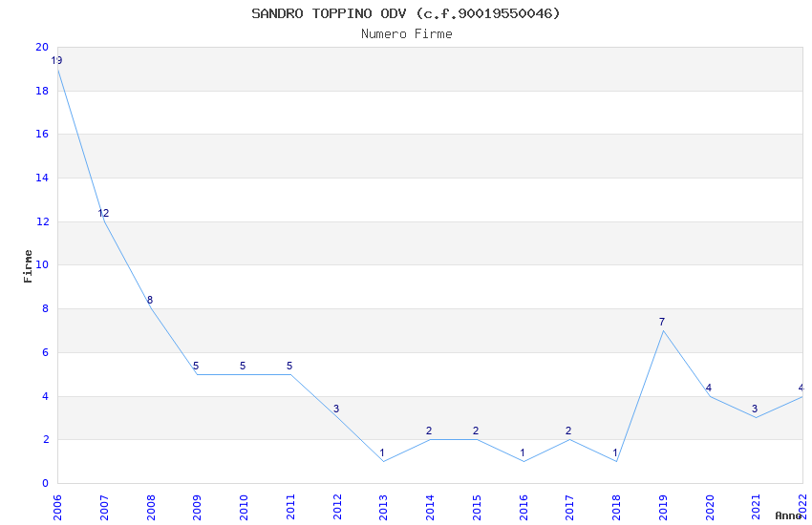Viewport: 812px width, 525px height.
Task: Select the year 2012 axis label
Action: point(336,507)
